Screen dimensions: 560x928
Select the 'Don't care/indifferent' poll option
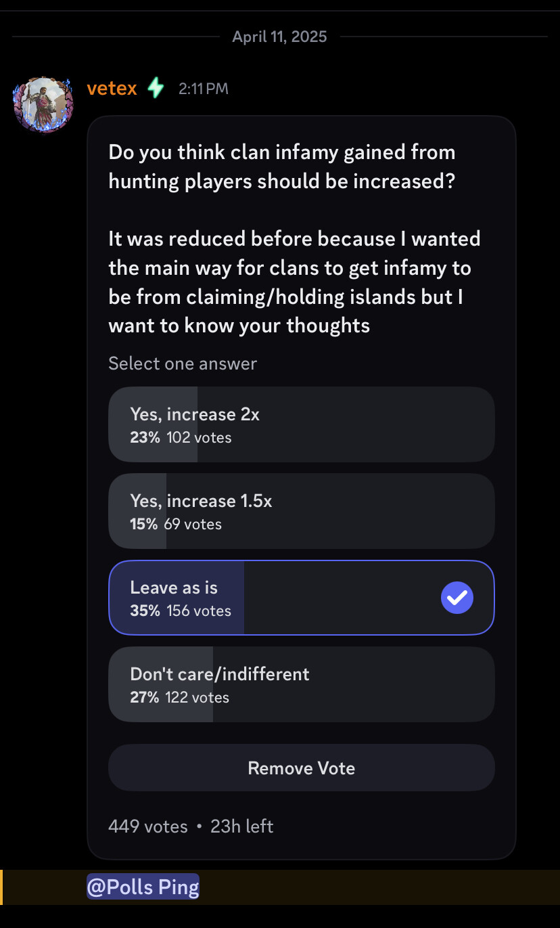coord(302,684)
